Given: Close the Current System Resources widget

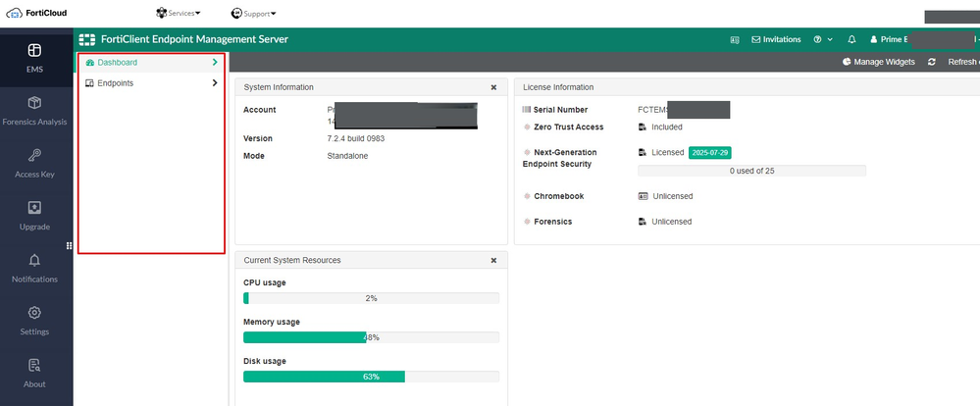Looking at the screenshot, I should pos(493,260).
